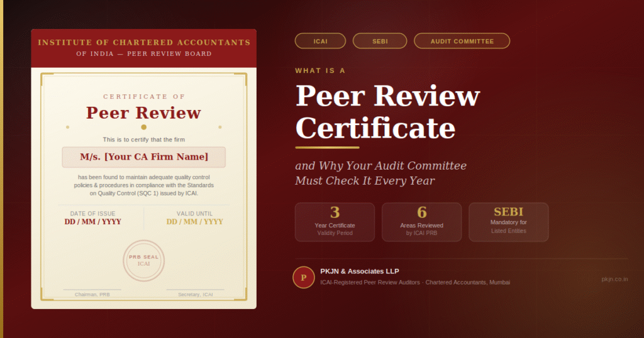The image size is (644, 338).
Task: Click 'and Why Your Audit Committee' subtitle
Action: click(380, 166)
